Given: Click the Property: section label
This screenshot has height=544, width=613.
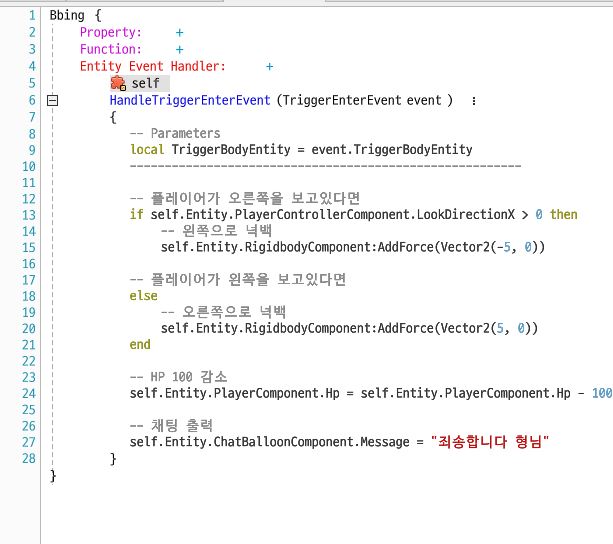Looking at the screenshot, I should click(x=111, y=32).
